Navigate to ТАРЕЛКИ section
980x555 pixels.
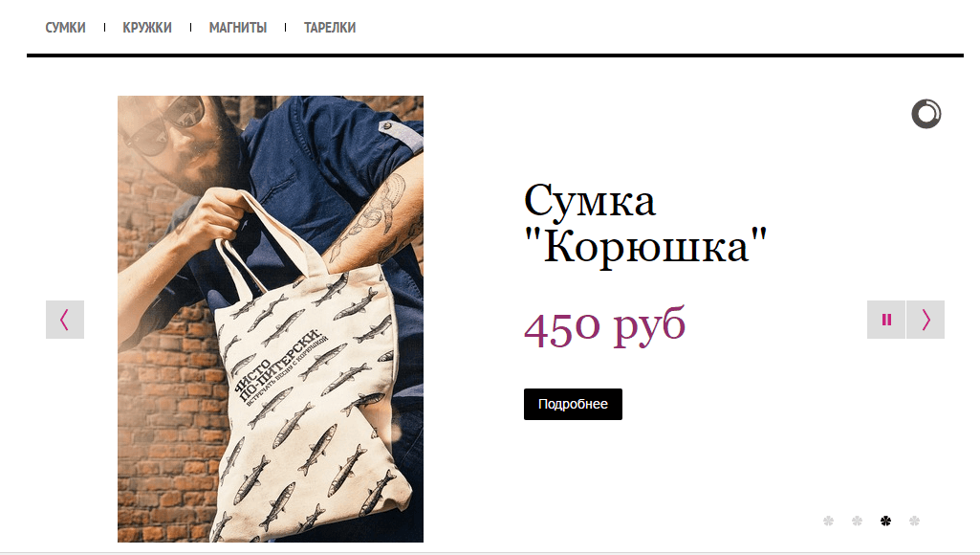(x=330, y=28)
